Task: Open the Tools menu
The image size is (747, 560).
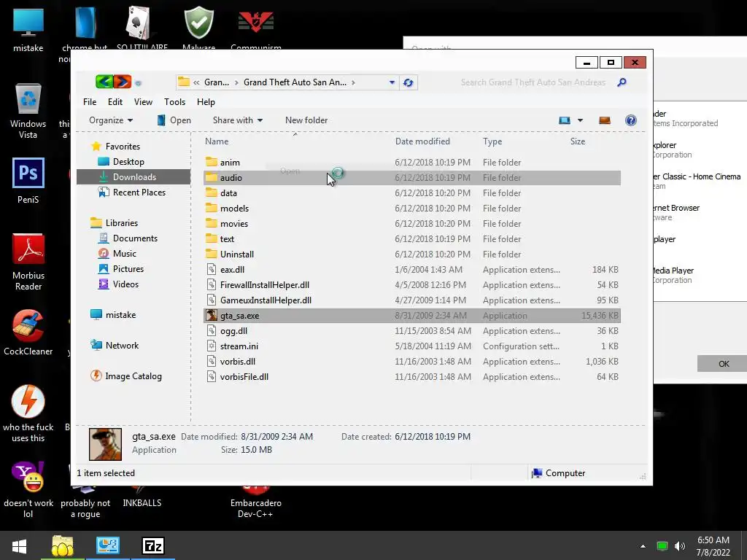Action: [174, 102]
